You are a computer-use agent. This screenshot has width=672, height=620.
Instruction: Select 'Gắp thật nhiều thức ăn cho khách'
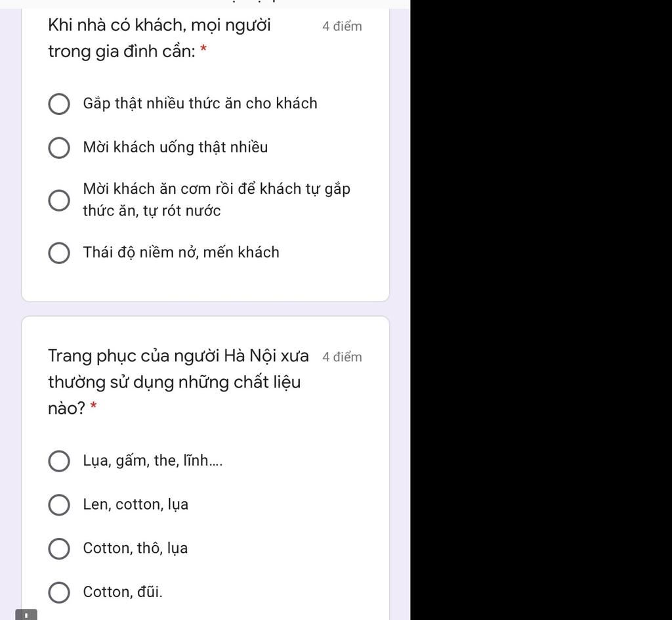point(59,104)
